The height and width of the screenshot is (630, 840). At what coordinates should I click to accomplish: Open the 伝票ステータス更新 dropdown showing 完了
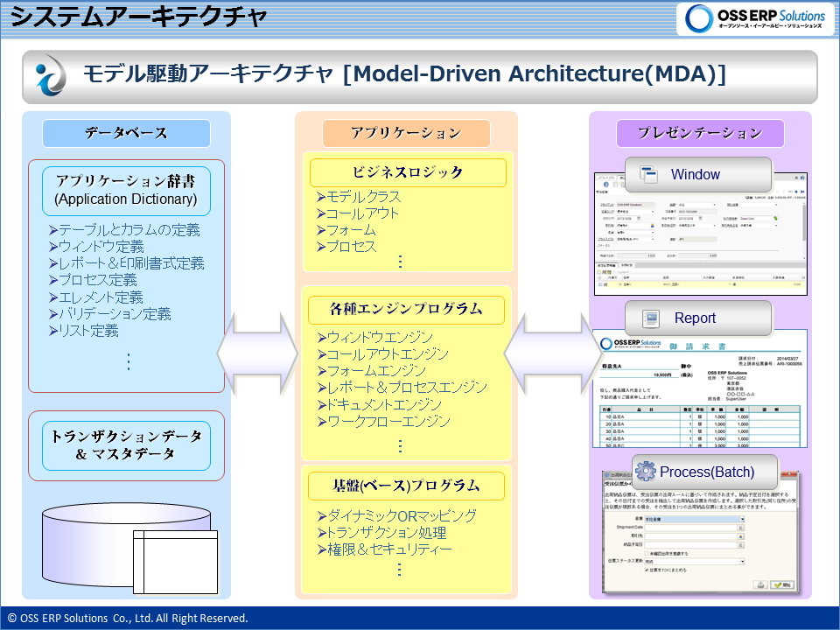click(x=742, y=562)
